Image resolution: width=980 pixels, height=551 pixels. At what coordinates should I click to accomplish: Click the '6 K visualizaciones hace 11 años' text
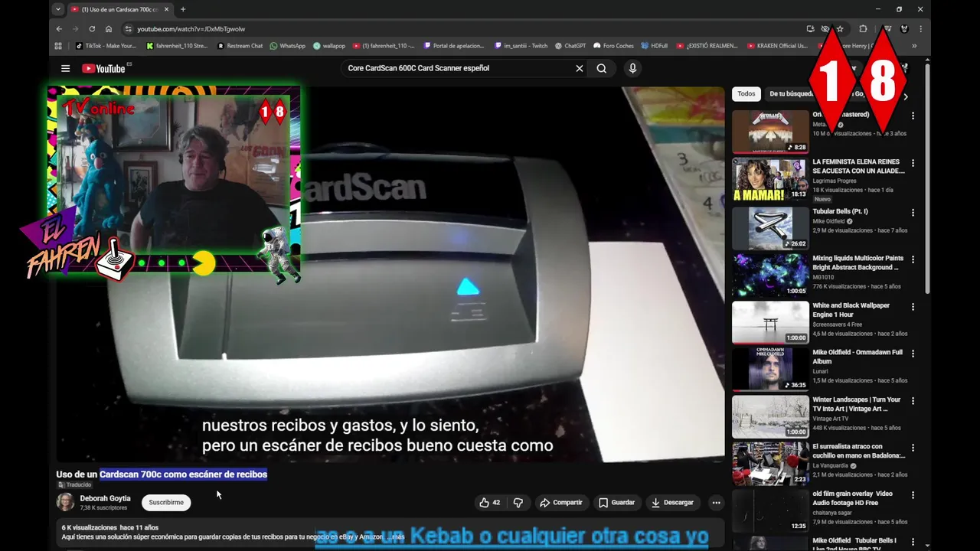click(110, 528)
